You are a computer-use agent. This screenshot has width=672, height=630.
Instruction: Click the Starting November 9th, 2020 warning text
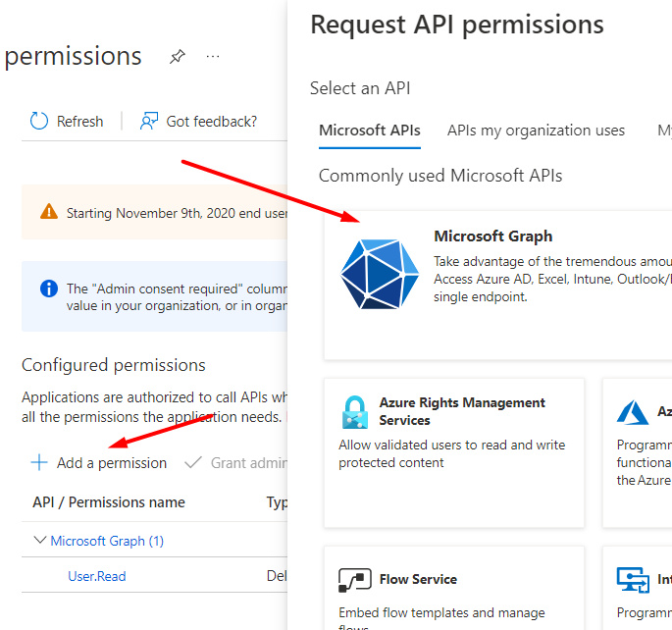tap(177, 213)
